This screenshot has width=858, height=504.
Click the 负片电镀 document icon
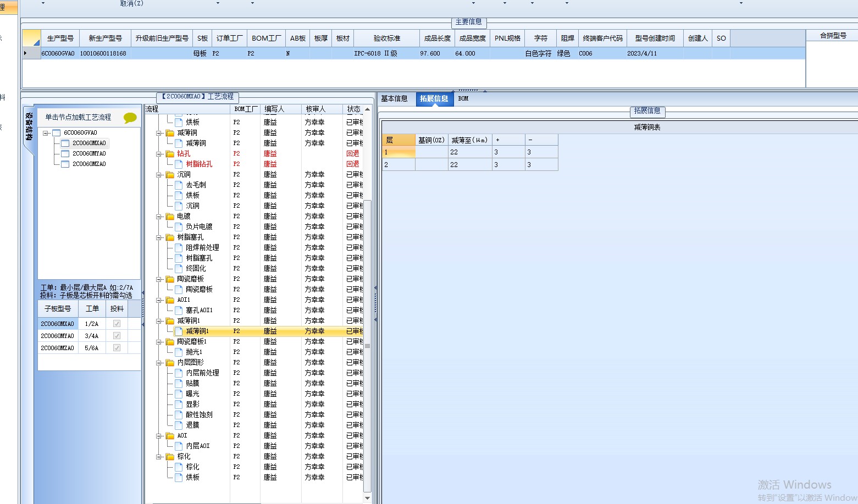click(179, 226)
